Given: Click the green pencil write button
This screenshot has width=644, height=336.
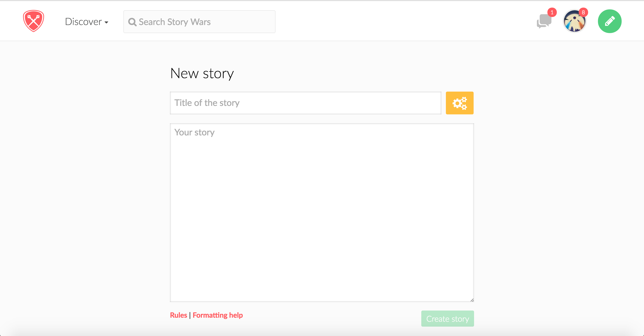Looking at the screenshot, I should (x=610, y=21).
